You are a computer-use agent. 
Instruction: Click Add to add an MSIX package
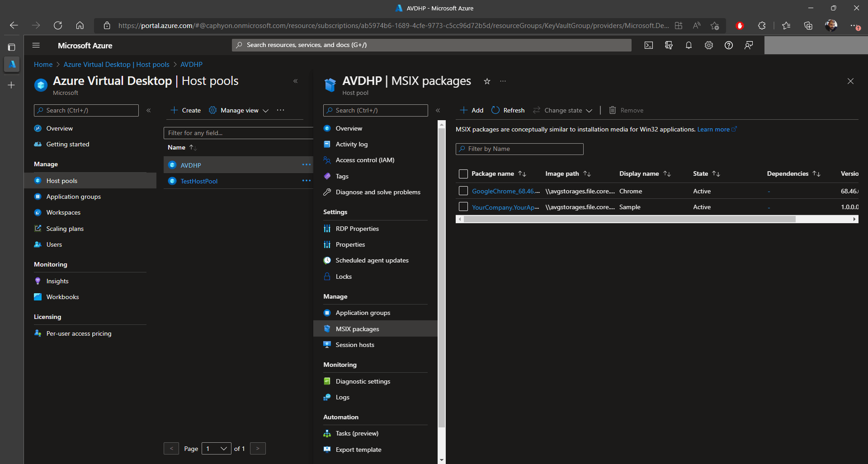point(472,110)
